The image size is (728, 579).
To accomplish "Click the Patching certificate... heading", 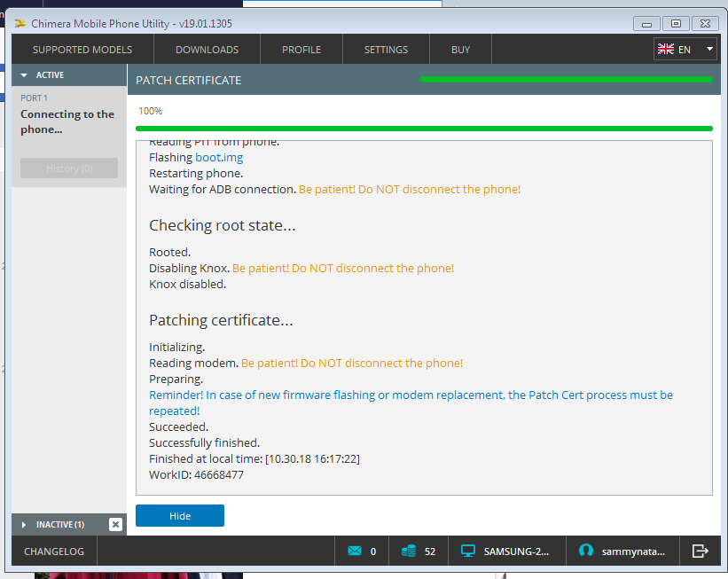I will tap(221, 320).
